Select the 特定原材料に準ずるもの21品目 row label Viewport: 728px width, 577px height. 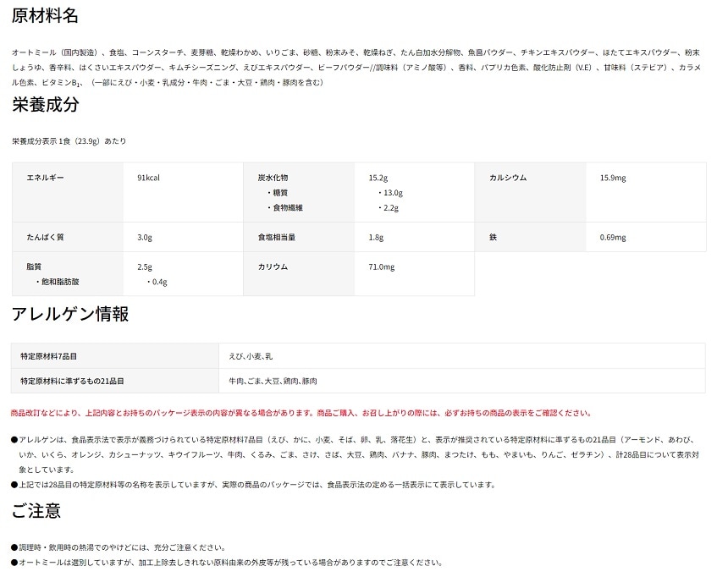[x=74, y=382]
